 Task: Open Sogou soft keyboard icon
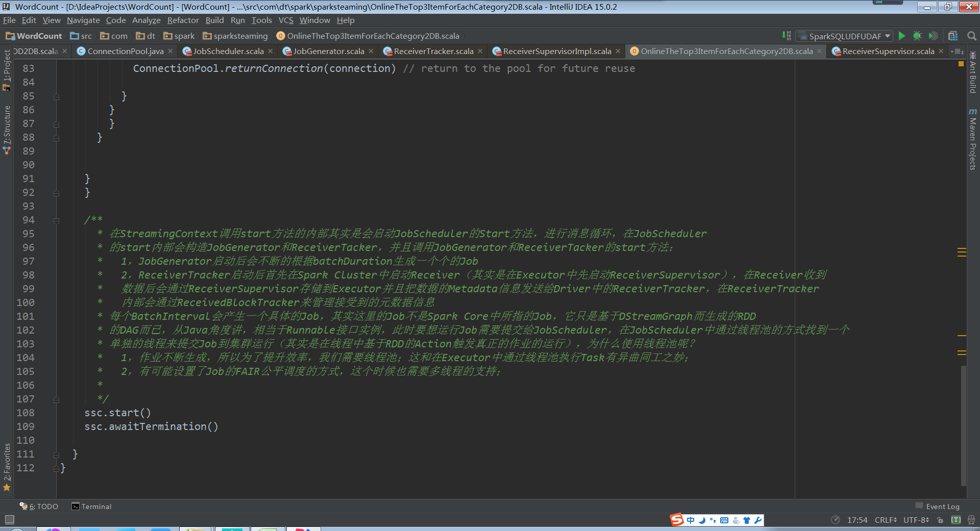click(724, 520)
